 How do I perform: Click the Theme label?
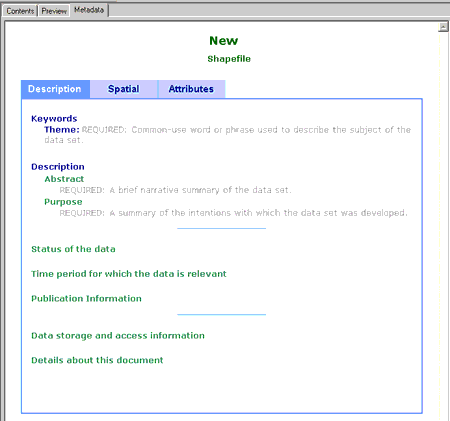(62, 130)
